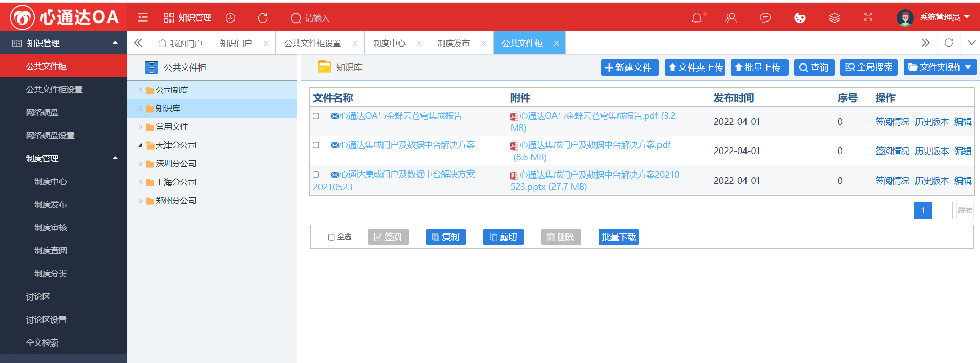
Task: Open the 系统管理员 user dropdown
Action: pyautogui.click(x=945, y=17)
